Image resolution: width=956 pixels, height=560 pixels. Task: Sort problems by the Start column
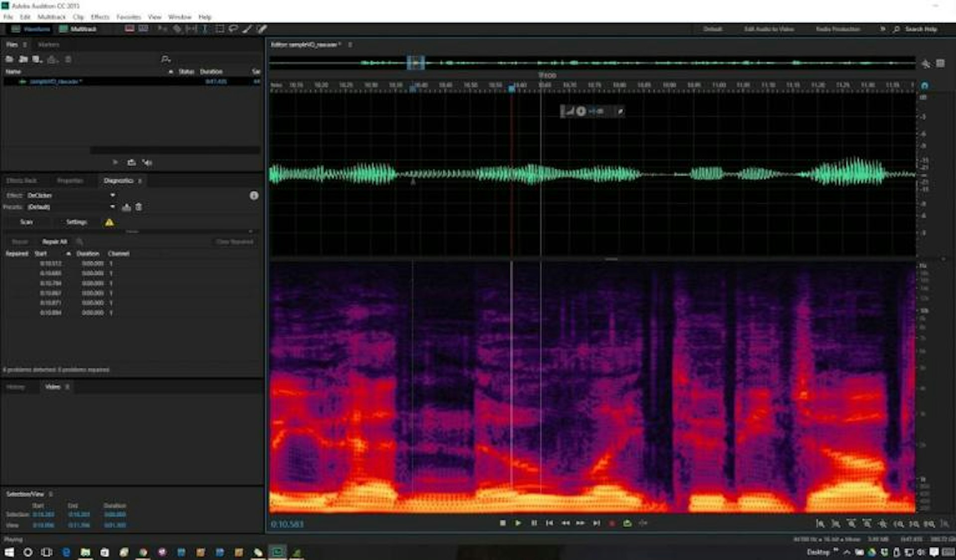click(41, 254)
